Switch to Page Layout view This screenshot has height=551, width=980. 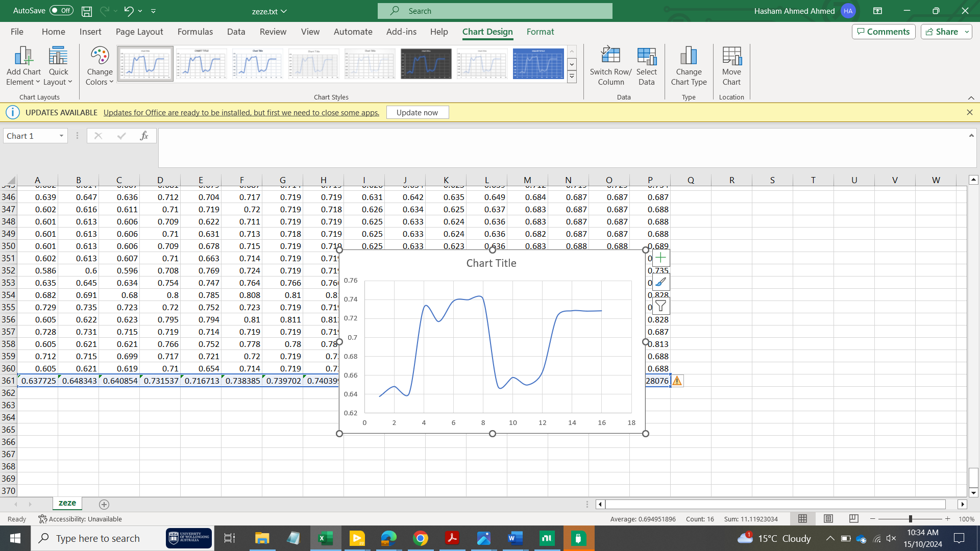click(828, 519)
